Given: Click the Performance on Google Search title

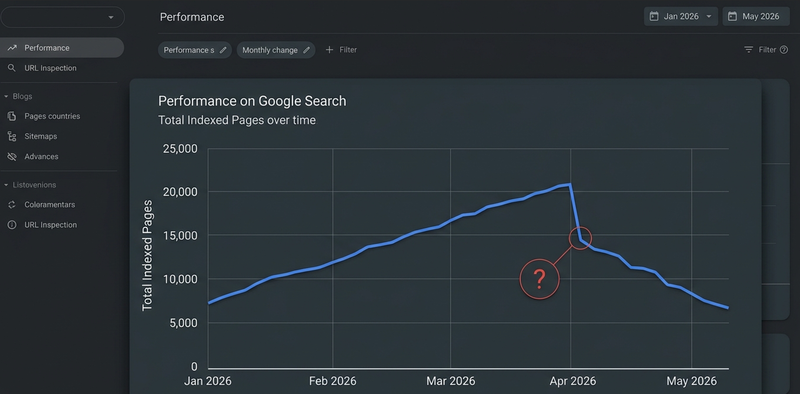Looking at the screenshot, I should 252,101.
